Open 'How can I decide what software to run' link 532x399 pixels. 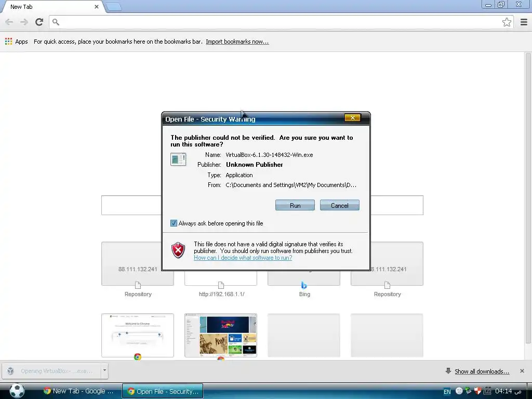click(x=243, y=258)
